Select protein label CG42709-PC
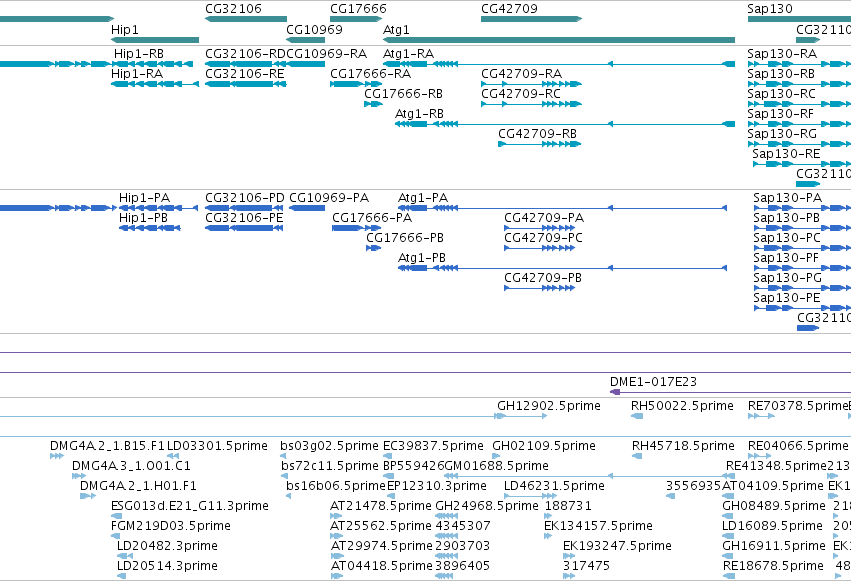The height and width of the screenshot is (581, 851). (x=543, y=238)
